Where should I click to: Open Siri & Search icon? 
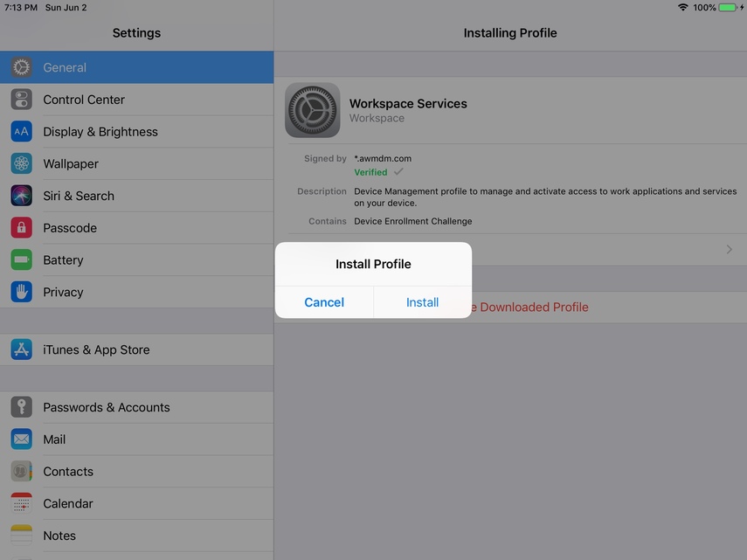[x=22, y=196]
